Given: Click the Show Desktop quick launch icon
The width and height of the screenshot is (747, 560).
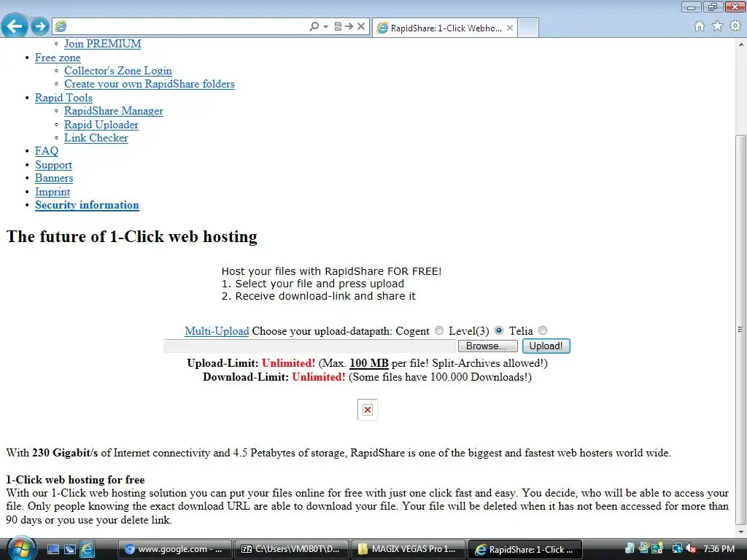Looking at the screenshot, I should [x=53, y=550].
